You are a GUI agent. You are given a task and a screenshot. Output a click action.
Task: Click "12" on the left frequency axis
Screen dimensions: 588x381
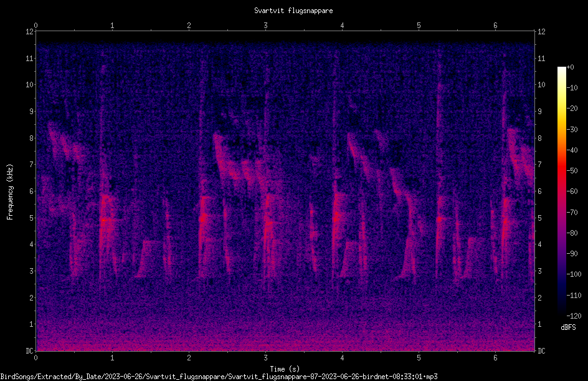point(29,32)
